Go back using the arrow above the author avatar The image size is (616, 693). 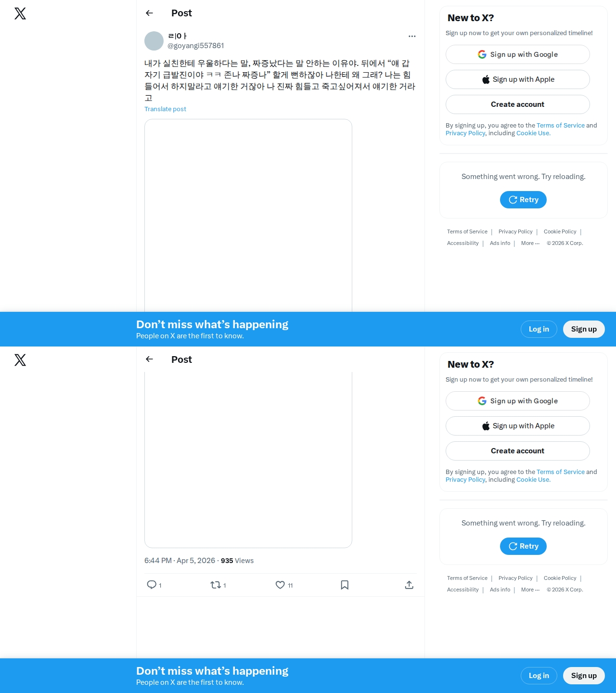tap(149, 13)
